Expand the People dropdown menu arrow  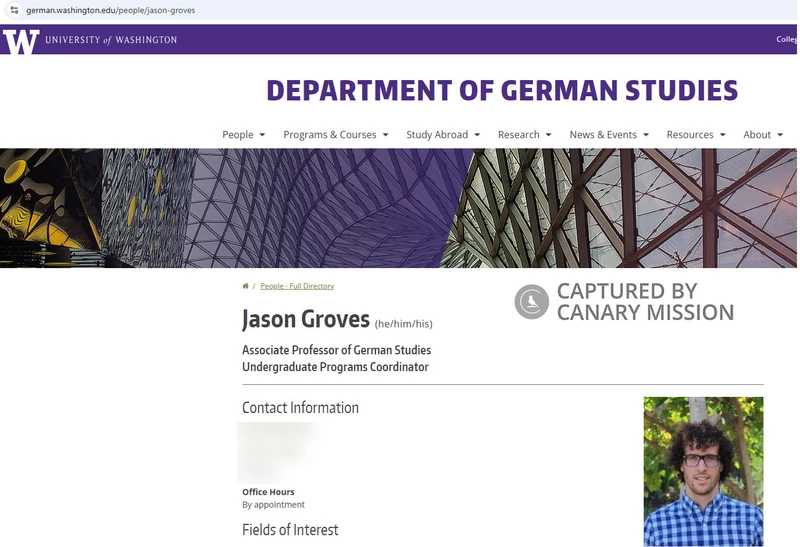click(x=262, y=135)
